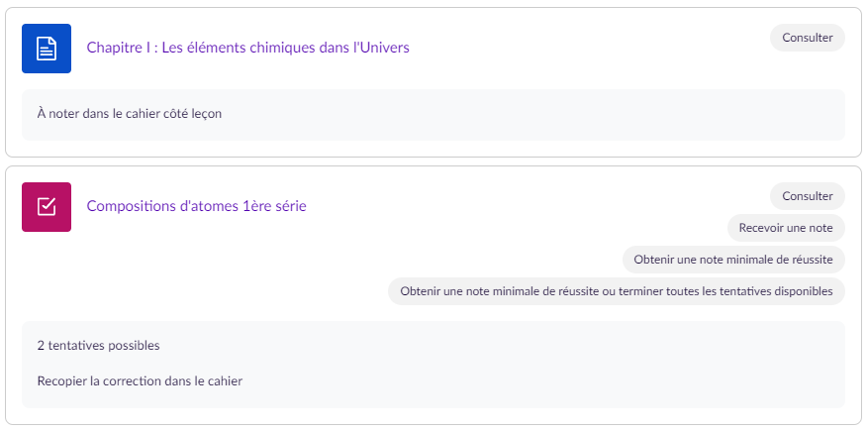
Task: Click the '2 tentatives possibles' text
Action: (98, 346)
